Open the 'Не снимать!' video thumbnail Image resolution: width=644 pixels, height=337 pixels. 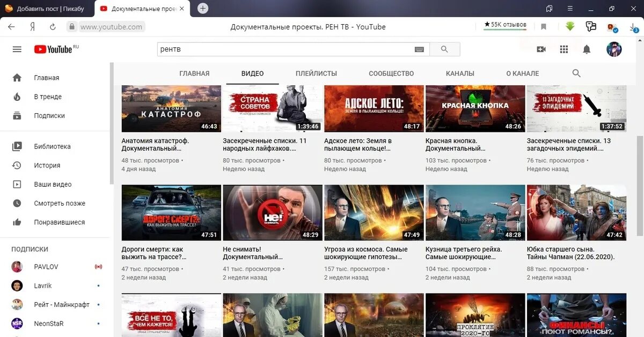[x=273, y=213]
